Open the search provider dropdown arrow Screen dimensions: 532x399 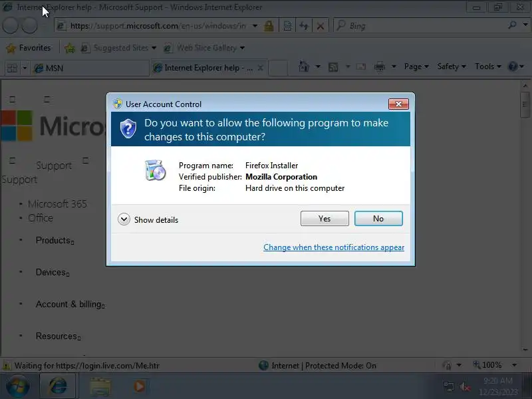coord(525,25)
